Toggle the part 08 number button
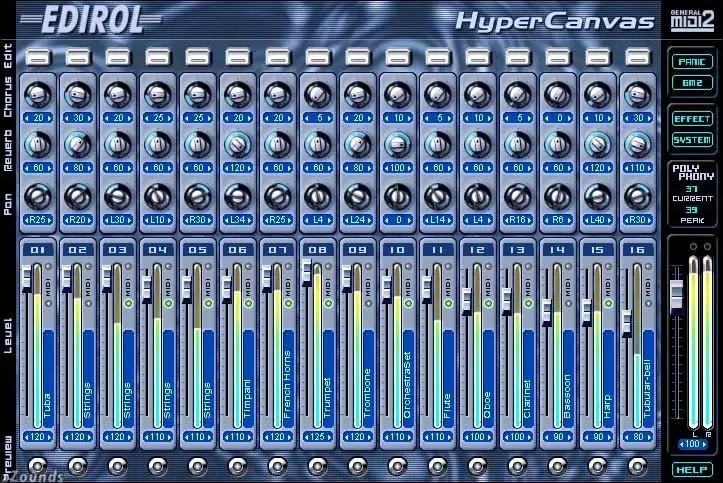The width and height of the screenshot is (723, 483). pyautogui.click(x=318, y=250)
